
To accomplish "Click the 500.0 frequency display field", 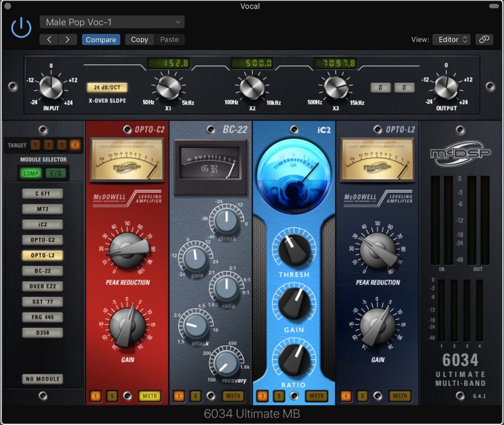I will (252, 63).
